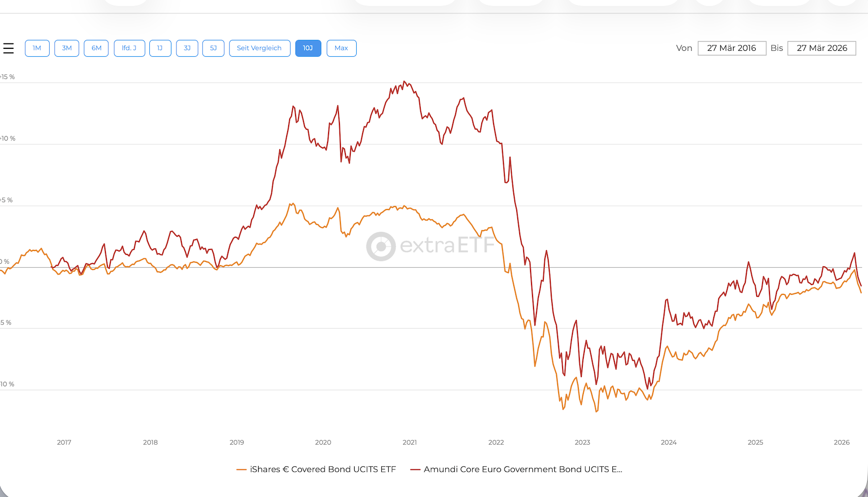The height and width of the screenshot is (497, 868).
Task: Switch chart to 5J range
Action: tap(213, 48)
